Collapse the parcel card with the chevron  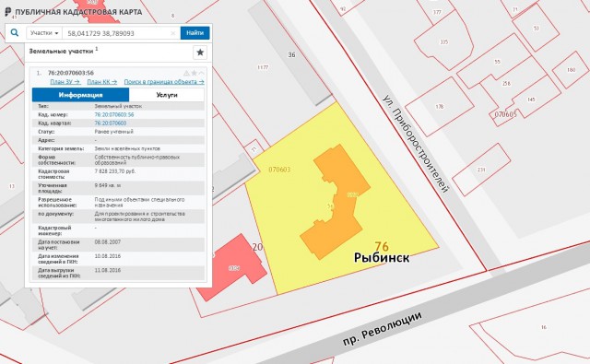tap(202, 73)
